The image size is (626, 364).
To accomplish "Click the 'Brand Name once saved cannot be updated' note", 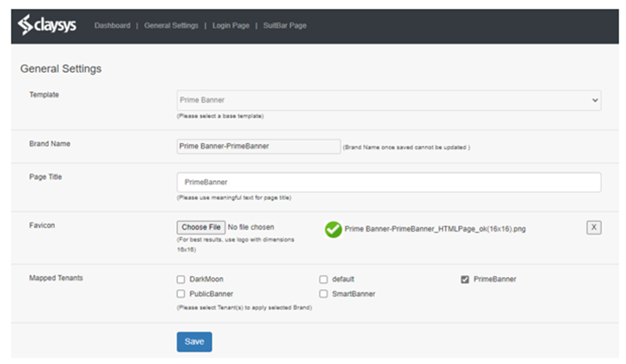I will tap(406, 147).
